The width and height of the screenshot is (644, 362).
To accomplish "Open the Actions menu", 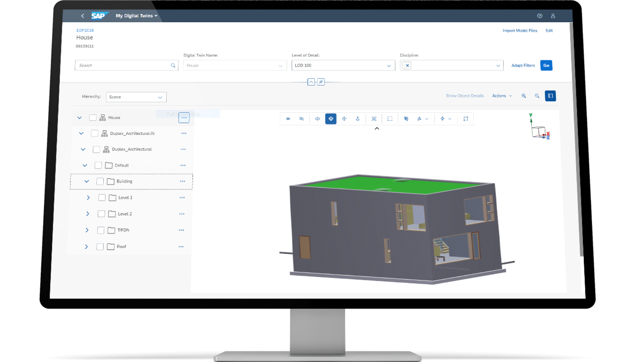I will pos(502,96).
